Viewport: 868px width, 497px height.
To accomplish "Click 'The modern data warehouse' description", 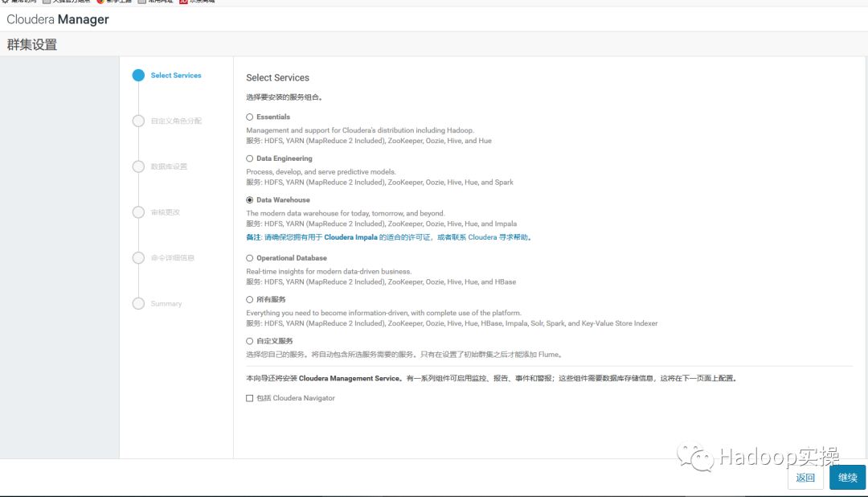I will (346, 213).
